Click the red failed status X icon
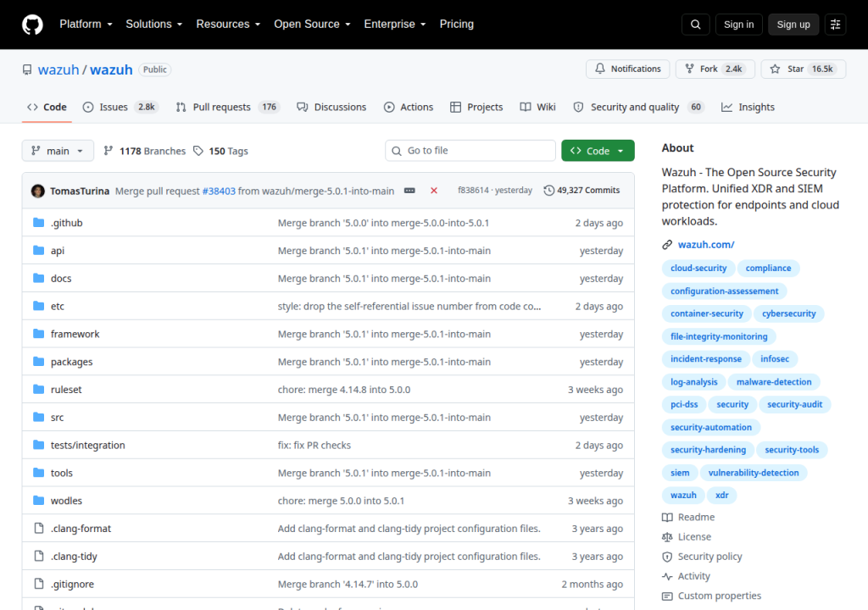Image resolution: width=868 pixels, height=610 pixels. click(x=434, y=191)
